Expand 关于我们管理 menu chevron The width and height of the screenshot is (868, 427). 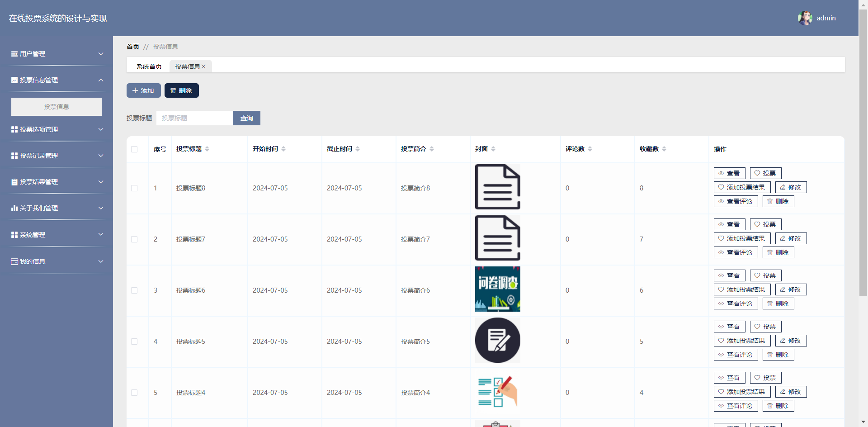(x=101, y=208)
